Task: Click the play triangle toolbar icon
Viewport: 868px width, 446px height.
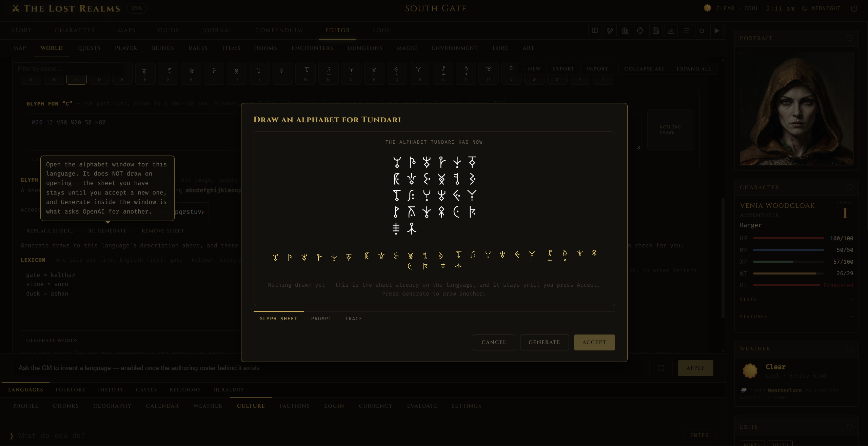Action: click(717, 31)
